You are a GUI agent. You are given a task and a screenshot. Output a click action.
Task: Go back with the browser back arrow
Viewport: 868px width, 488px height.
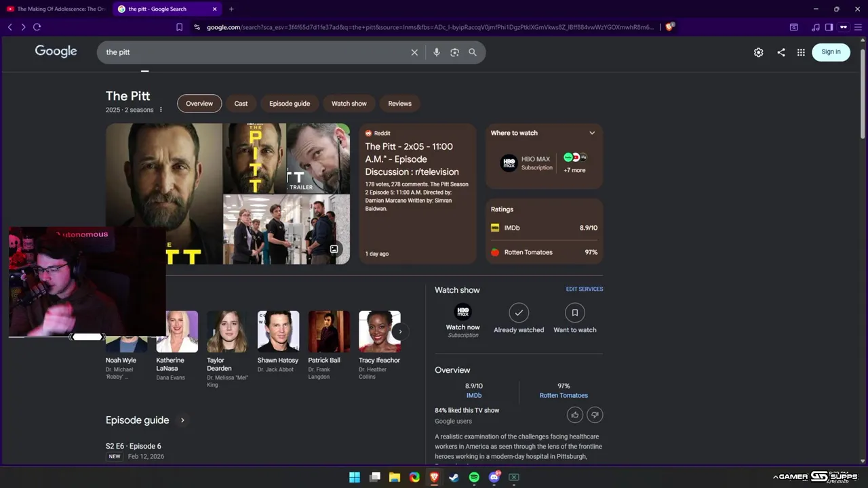click(x=9, y=27)
